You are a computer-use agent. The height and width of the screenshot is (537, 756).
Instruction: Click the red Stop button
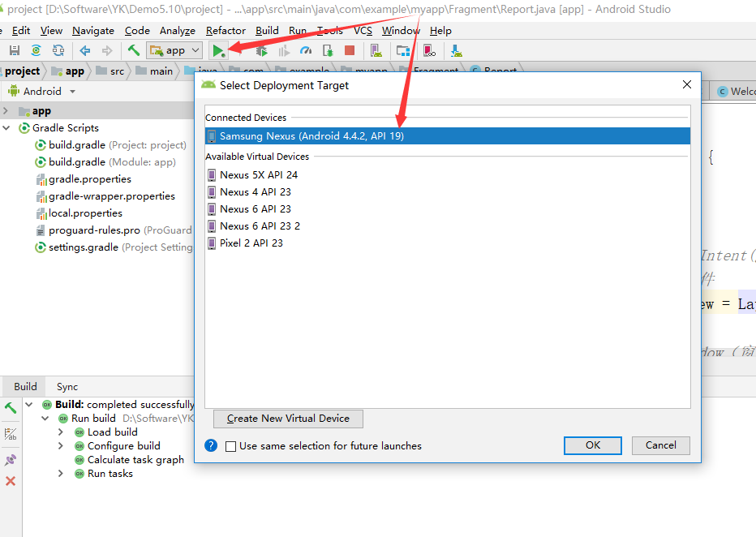click(350, 50)
